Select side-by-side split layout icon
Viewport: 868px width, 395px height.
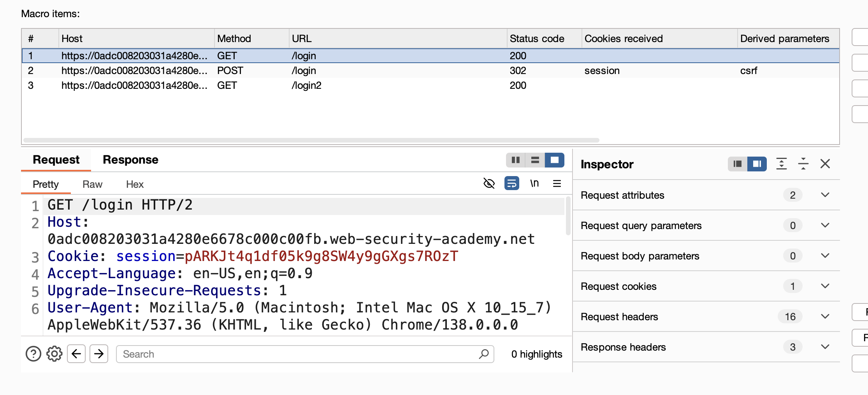coord(516,160)
